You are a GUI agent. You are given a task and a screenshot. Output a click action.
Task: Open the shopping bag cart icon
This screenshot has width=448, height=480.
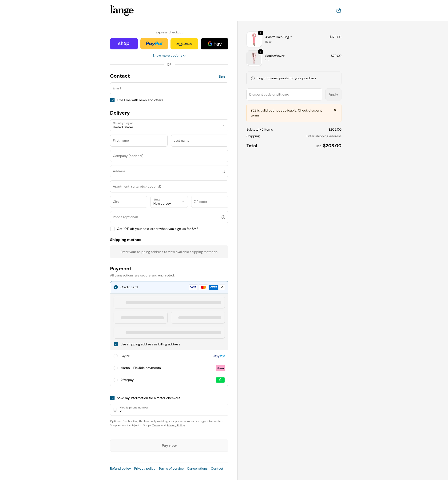(338, 10)
